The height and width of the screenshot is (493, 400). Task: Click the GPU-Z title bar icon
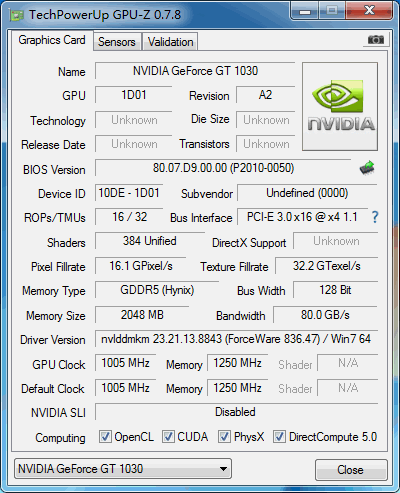tap(16, 15)
